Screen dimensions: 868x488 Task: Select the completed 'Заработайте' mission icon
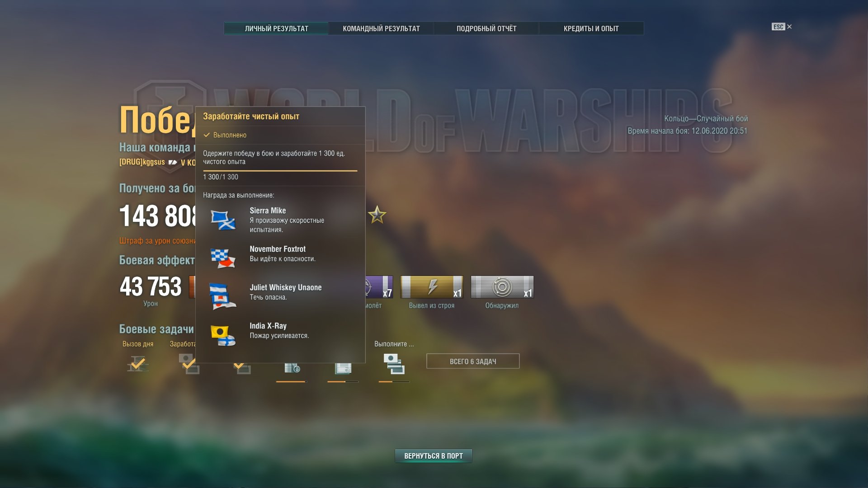pyautogui.click(x=189, y=364)
